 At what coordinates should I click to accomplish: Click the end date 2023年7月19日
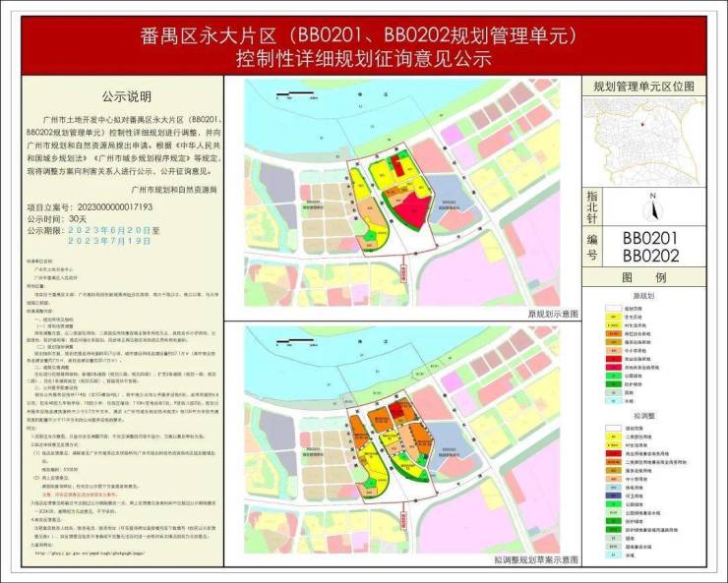(109, 241)
